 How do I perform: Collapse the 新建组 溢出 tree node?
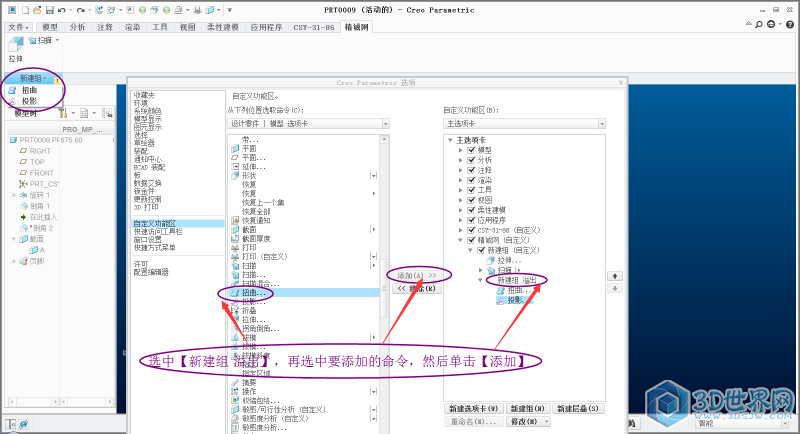[481, 280]
